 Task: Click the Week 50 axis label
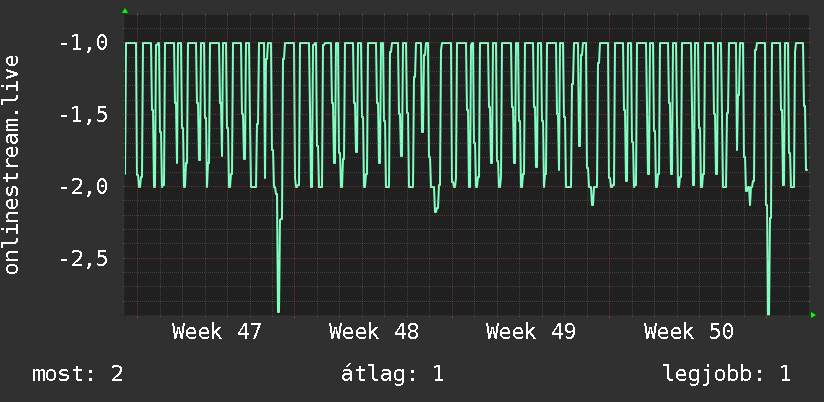(688, 332)
